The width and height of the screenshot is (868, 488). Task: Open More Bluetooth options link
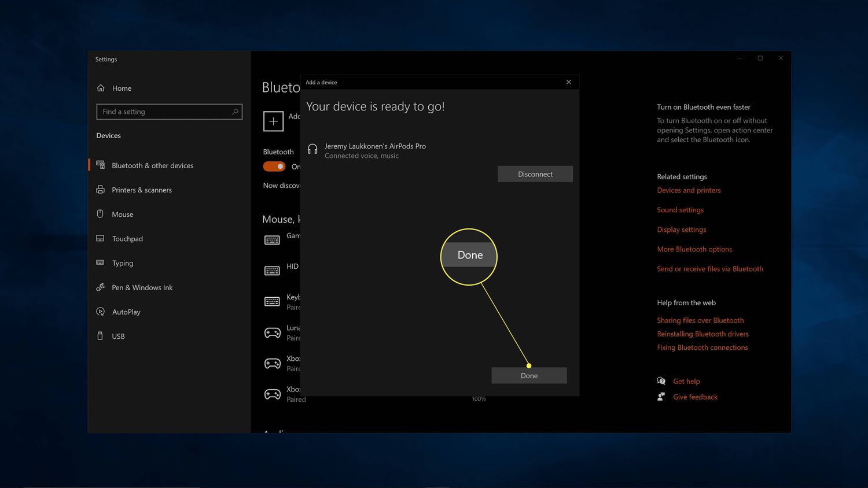tap(694, 249)
